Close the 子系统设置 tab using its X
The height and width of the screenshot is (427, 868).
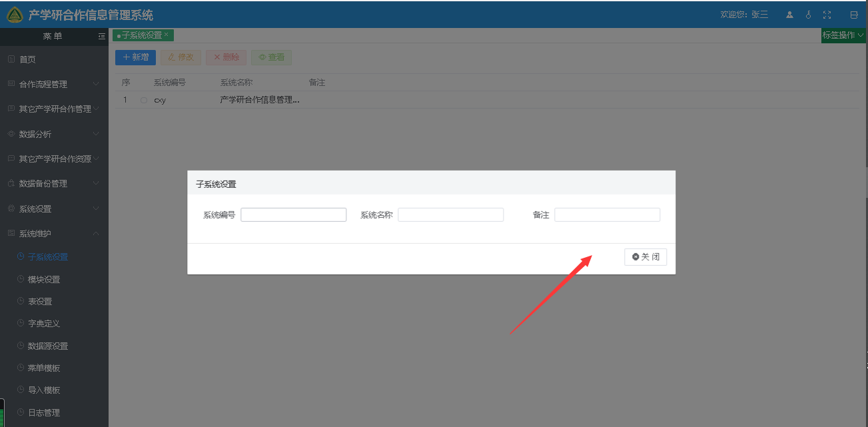(x=167, y=35)
